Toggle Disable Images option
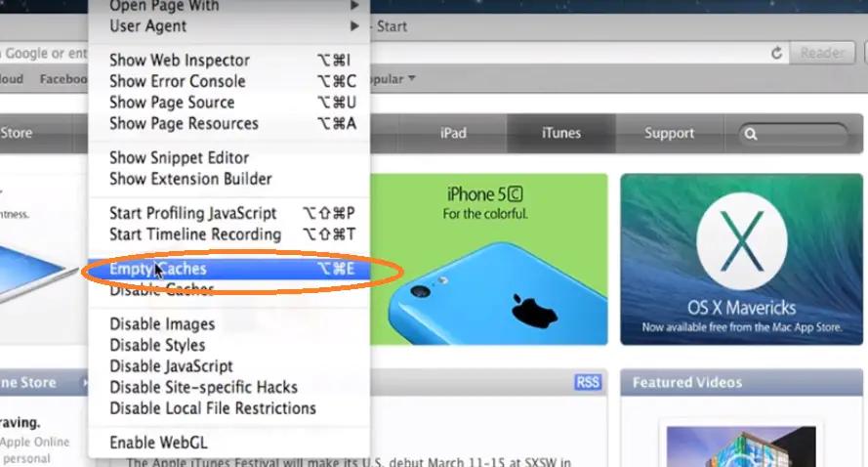The image size is (868, 467). click(229, 323)
